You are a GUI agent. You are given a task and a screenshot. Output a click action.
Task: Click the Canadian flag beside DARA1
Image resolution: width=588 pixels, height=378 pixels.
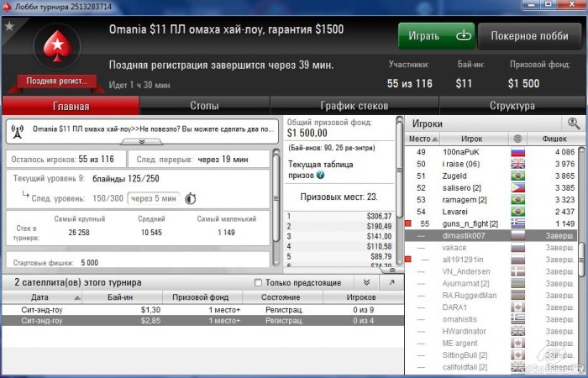518,307
